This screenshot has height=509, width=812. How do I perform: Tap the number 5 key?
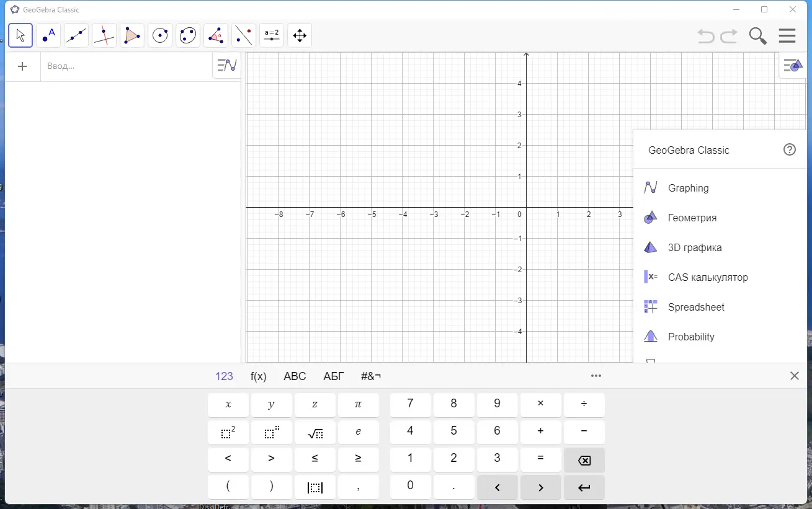pyautogui.click(x=453, y=432)
